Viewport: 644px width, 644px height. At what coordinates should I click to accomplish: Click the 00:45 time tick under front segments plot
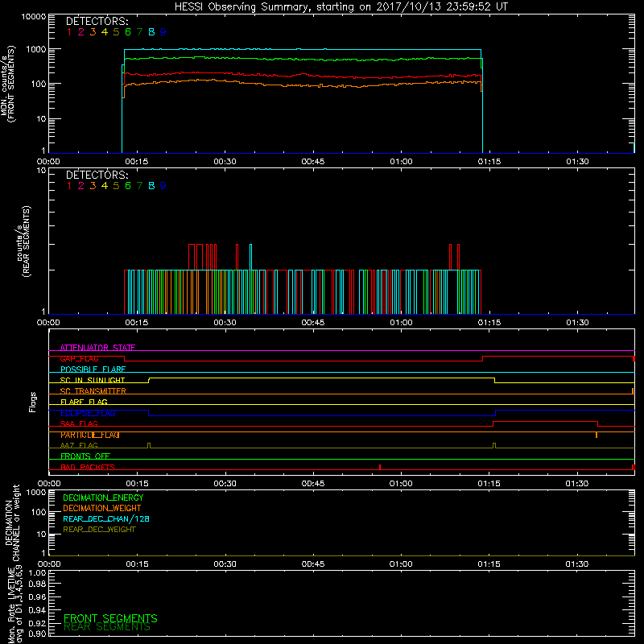tap(313, 162)
